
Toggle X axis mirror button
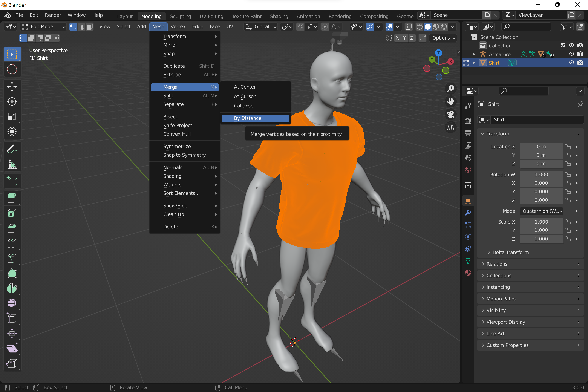tap(397, 38)
